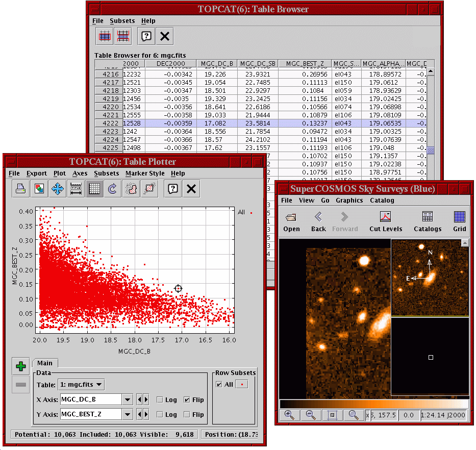Open the Table selector dropdown 1: mgc.fits
This screenshot has width=476, height=450.
tap(82, 384)
